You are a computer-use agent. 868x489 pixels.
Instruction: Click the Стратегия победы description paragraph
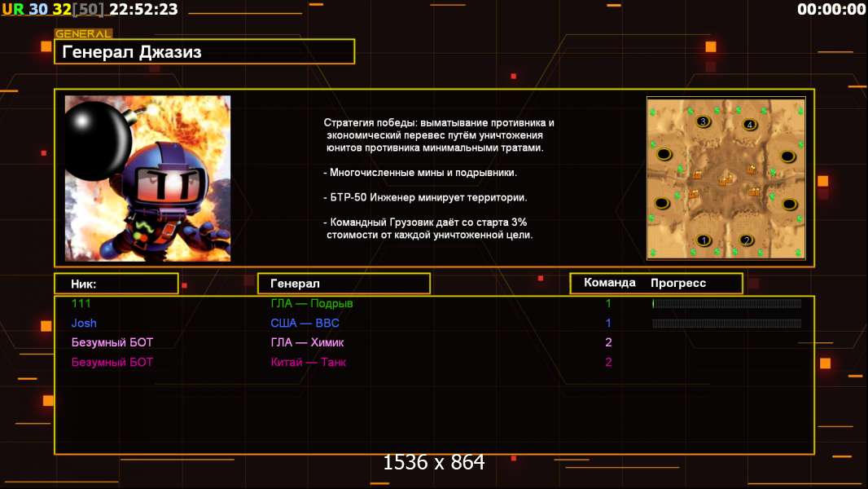(439, 135)
